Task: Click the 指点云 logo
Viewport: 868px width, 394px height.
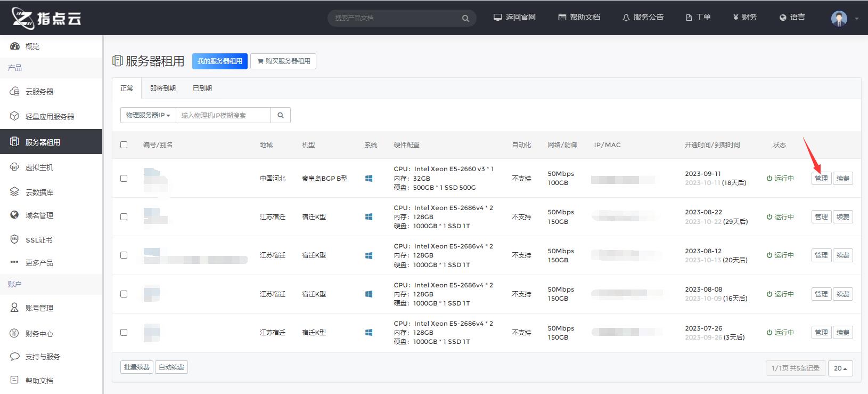Action: (47, 18)
